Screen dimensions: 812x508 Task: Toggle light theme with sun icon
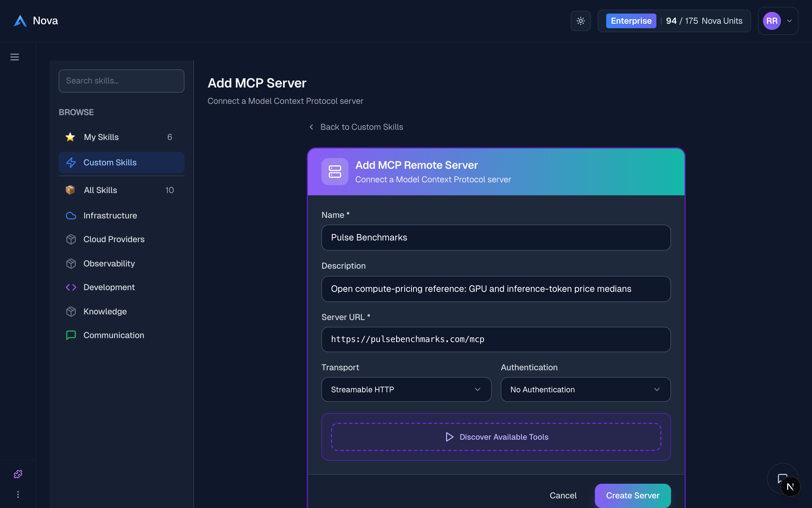[581, 21]
